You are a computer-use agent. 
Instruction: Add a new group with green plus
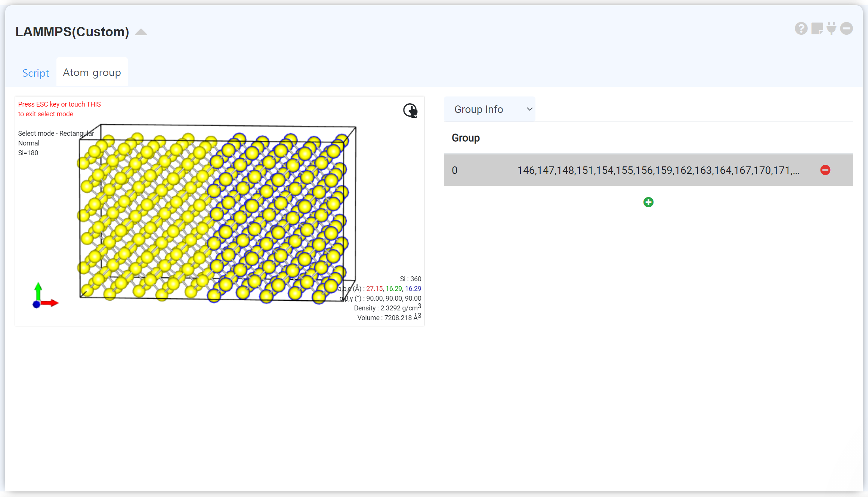[x=648, y=202]
